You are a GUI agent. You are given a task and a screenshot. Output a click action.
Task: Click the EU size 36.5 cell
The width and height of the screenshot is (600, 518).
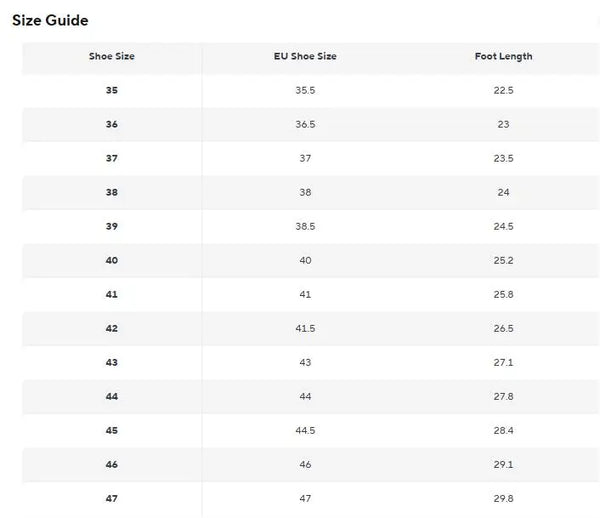tap(305, 124)
